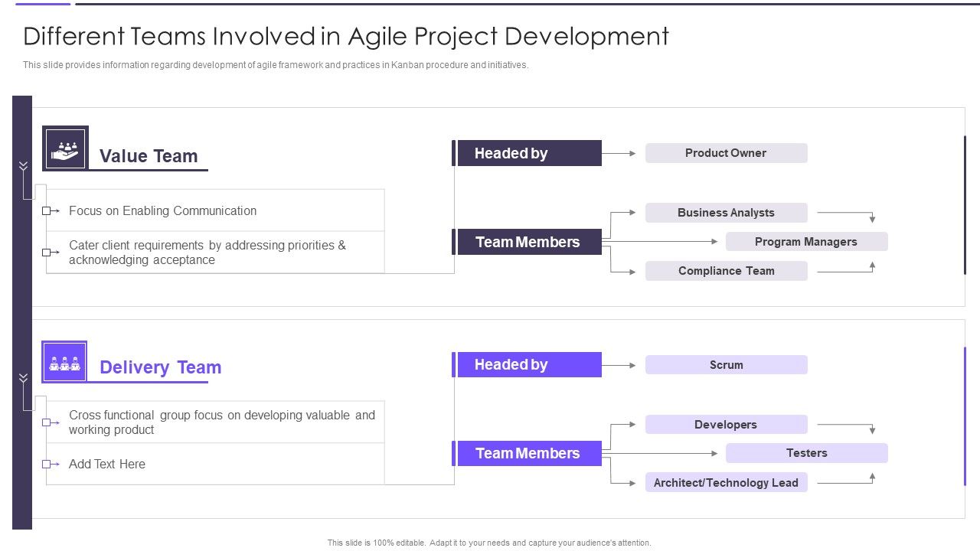Viewport: 980px width, 551px height.
Task: Select the Value Team hand-with-people icon
Action: pos(65,147)
